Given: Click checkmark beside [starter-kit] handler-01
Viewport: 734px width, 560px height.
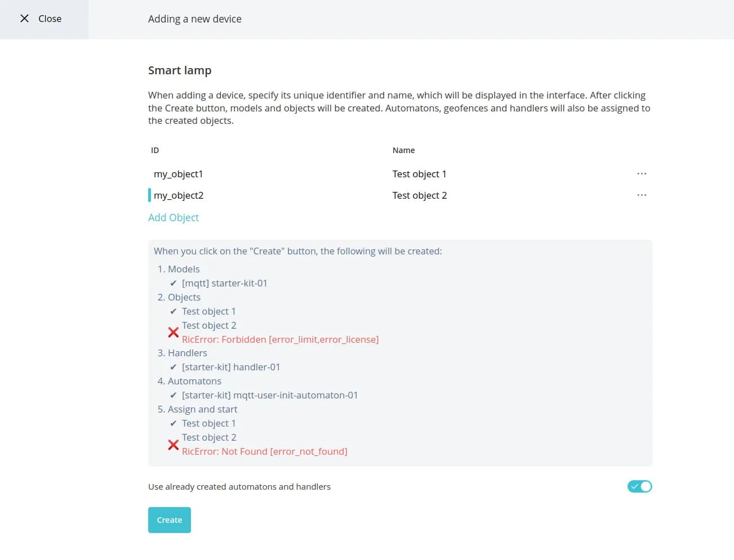Looking at the screenshot, I should click(x=174, y=368).
